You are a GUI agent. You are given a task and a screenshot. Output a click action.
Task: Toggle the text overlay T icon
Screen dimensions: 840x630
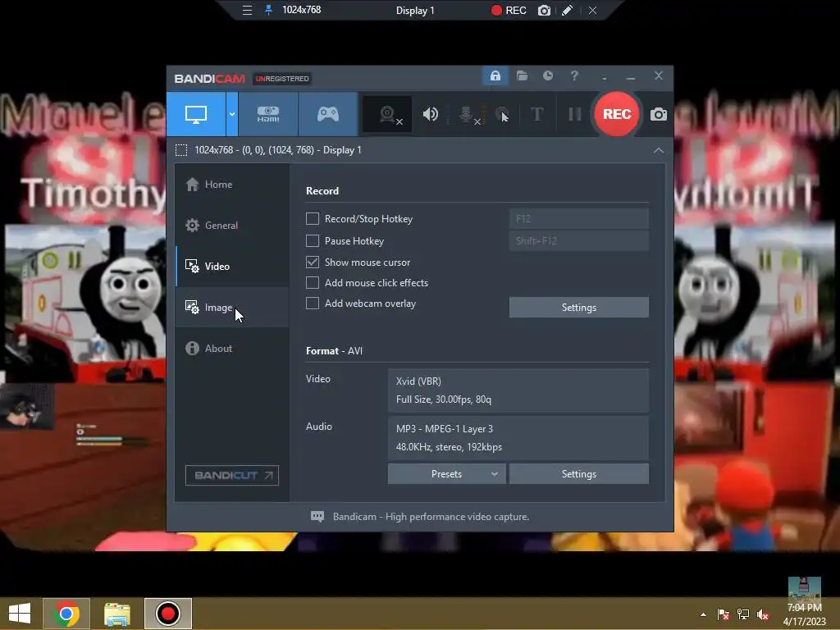[536, 114]
